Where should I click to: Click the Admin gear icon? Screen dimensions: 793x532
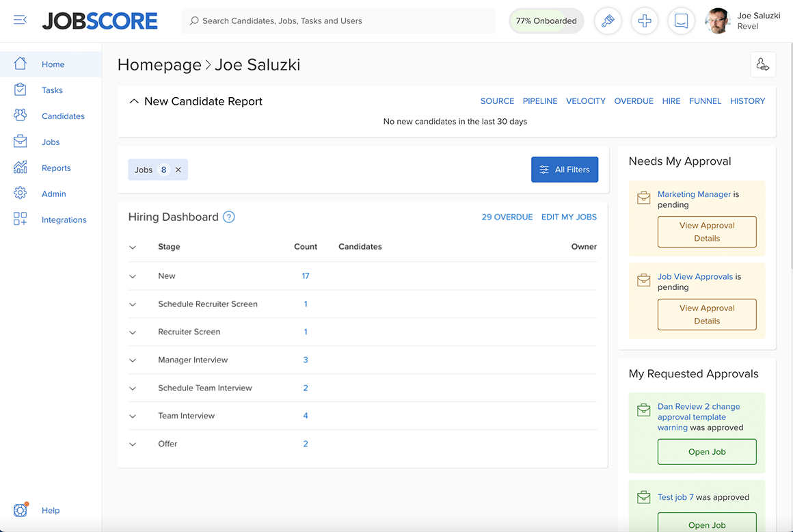click(21, 193)
